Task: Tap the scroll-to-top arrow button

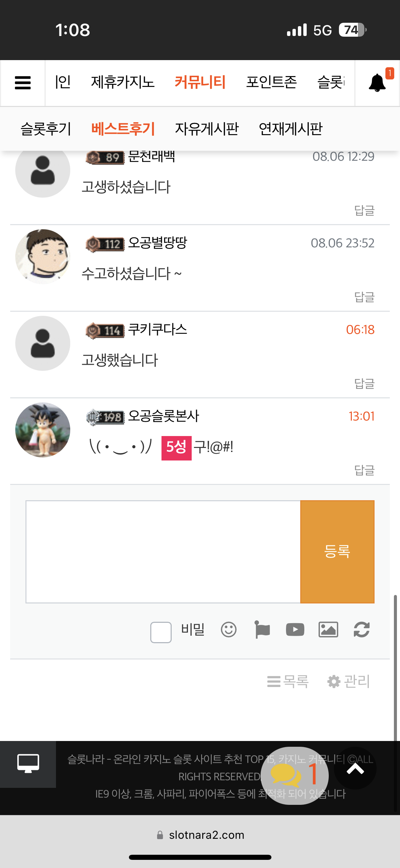Action: pyautogui.click(x=355, y=768)
